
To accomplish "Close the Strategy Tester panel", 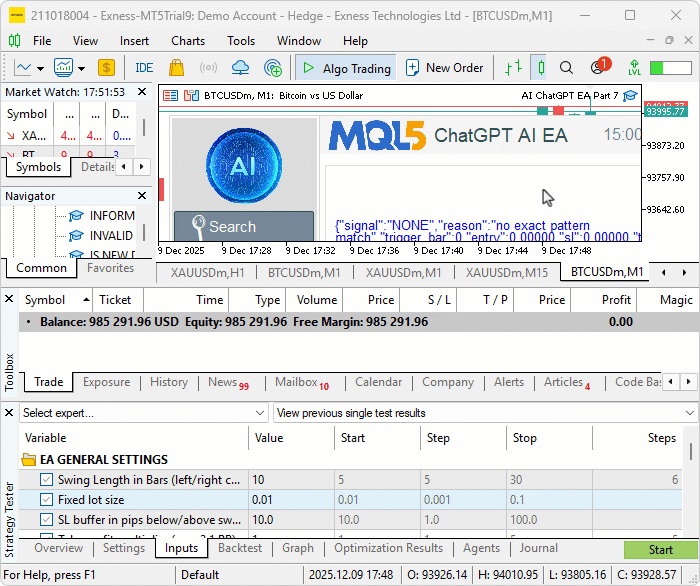I will coord(9,413).
